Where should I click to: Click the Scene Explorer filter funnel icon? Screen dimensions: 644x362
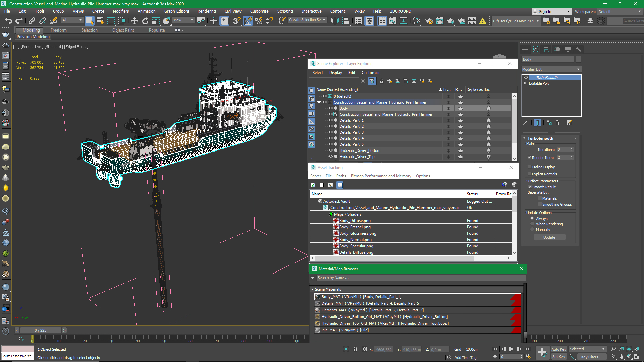coord(372,81)
